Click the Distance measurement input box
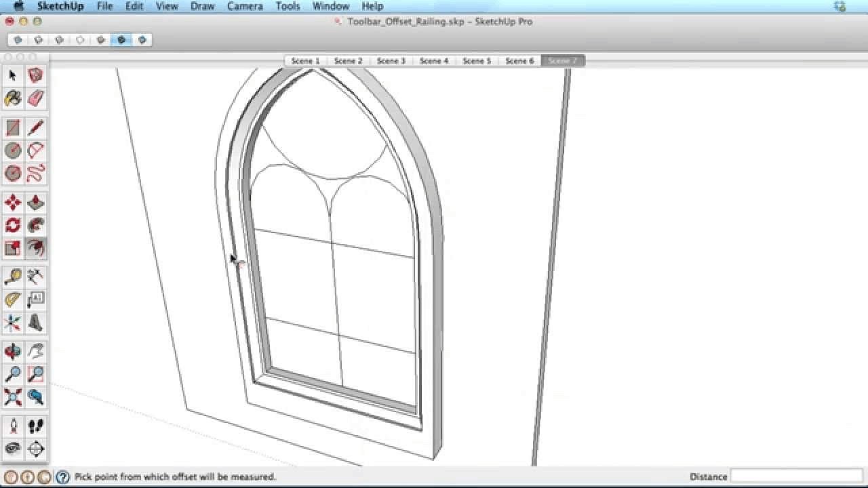Image resolution: width=868 pixels, height=488 pixels. click(x=795, y=476)
